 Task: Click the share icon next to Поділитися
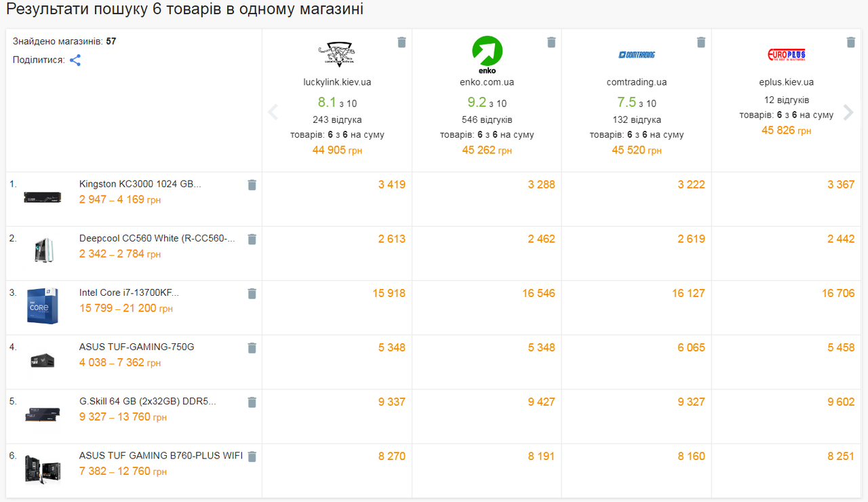(75, 60)
